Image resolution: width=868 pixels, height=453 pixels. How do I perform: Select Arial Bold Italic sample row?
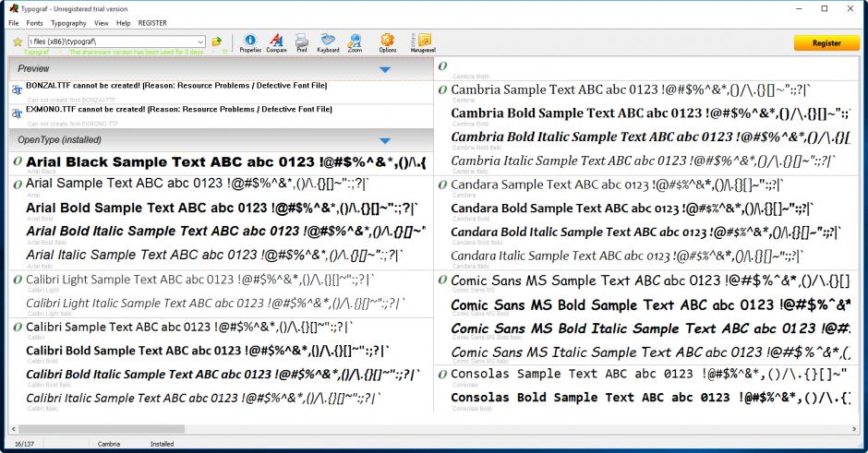coord(226,232)
